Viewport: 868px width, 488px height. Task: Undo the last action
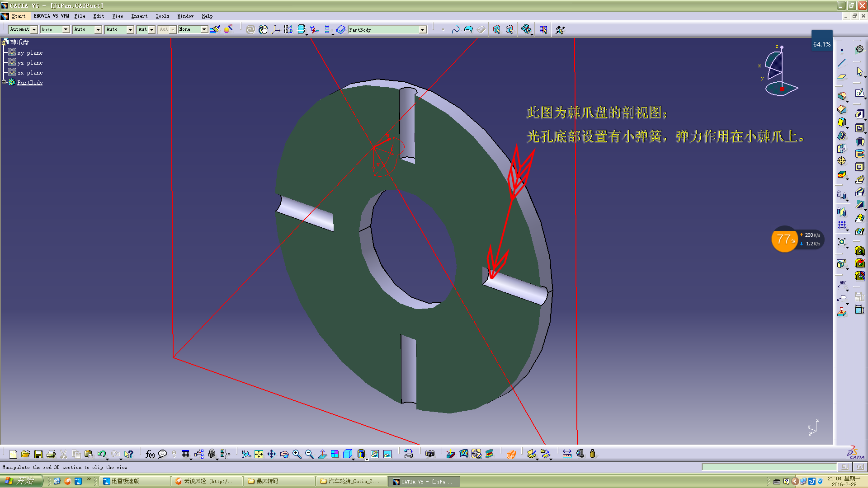[102, 454]
